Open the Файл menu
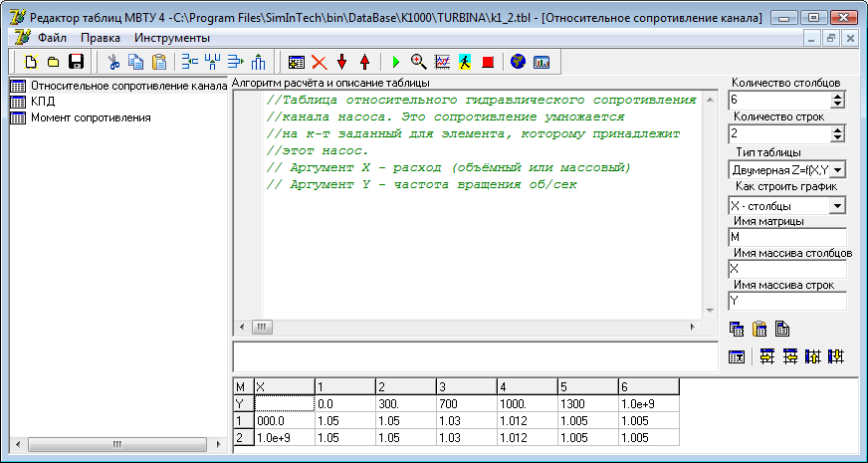This screenshot has width=868, height=463. [x=52, y=37]
